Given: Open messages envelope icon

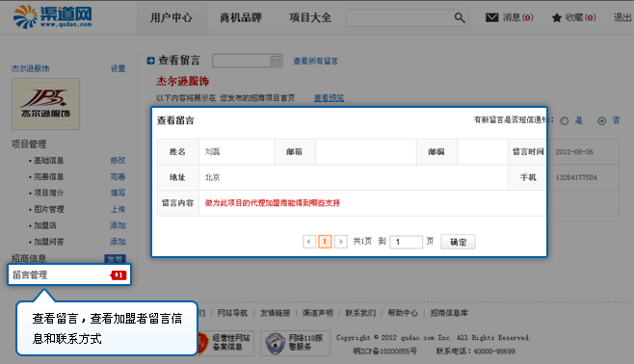Looking at the screenshot, I should coord(491,17).
